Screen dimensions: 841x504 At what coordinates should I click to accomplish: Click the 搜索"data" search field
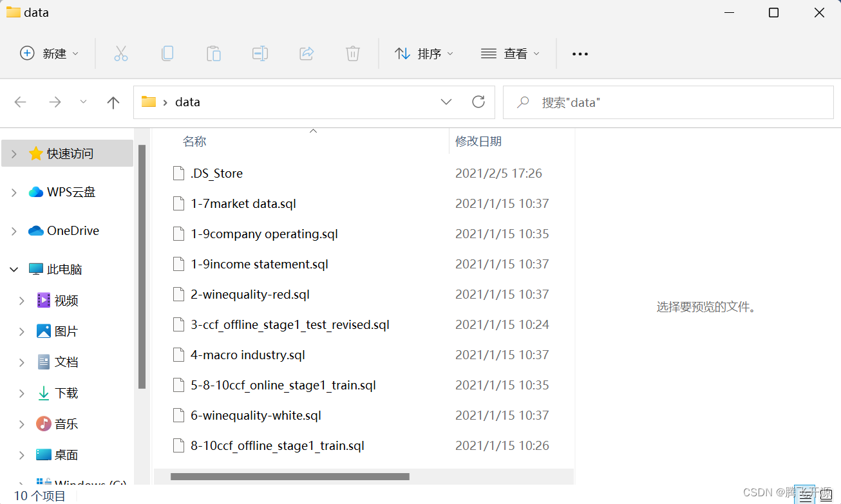pos(668,102)
